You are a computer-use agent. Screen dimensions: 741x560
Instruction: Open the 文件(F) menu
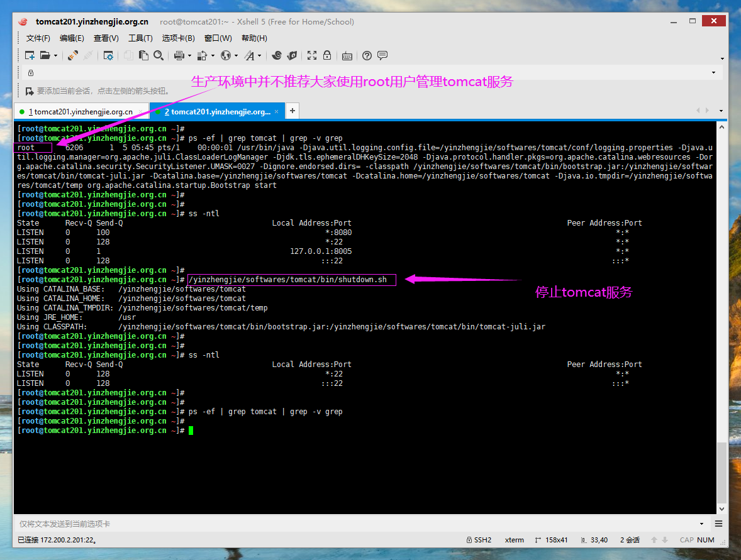click(38, 38)
